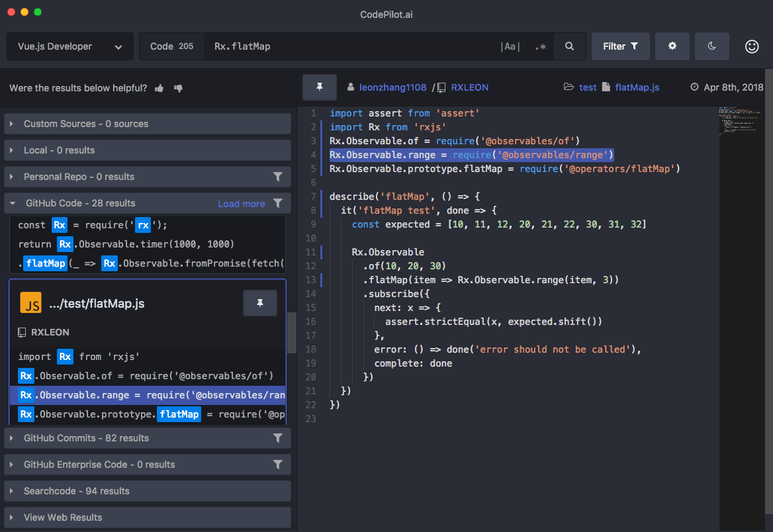This screenshot has height=532, width=773.
Task: Open settings gear icon
Action: coord(672,46)
